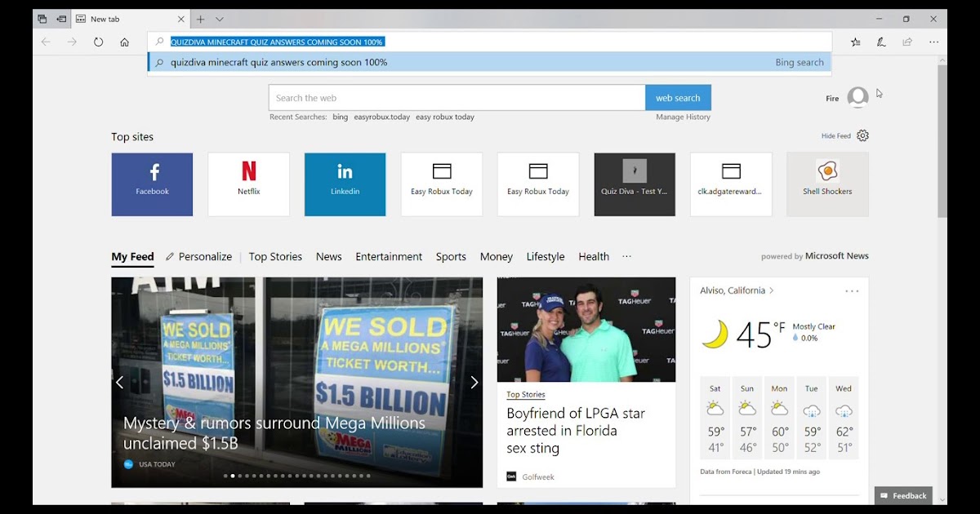Open the feed settings gear icon
Viewport: 980px width, 514px height.
[862, 135]
